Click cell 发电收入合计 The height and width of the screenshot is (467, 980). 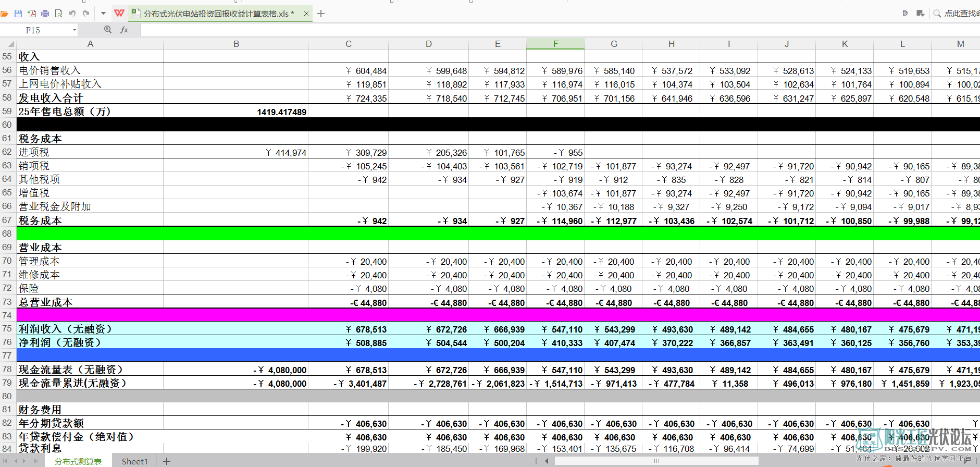point(90,97)
